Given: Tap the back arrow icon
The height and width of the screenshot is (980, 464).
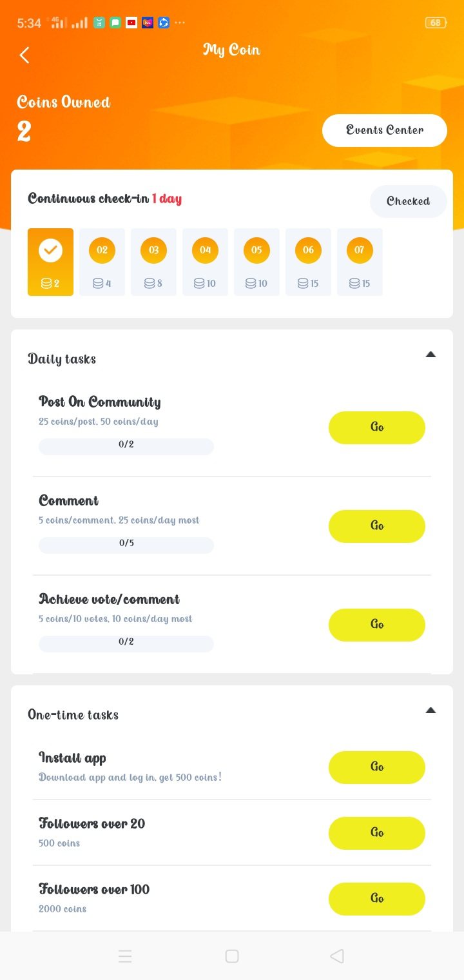Looking at the screenshot, I should tap(24, 55).
